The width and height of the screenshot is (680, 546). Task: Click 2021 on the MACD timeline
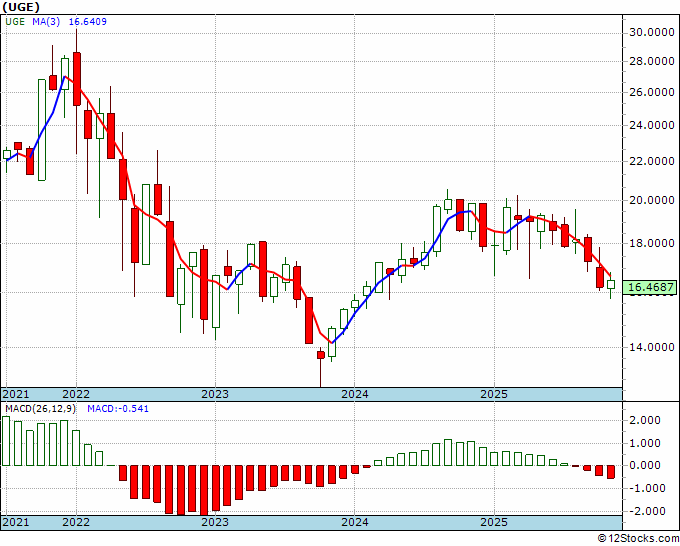point(16,522)
